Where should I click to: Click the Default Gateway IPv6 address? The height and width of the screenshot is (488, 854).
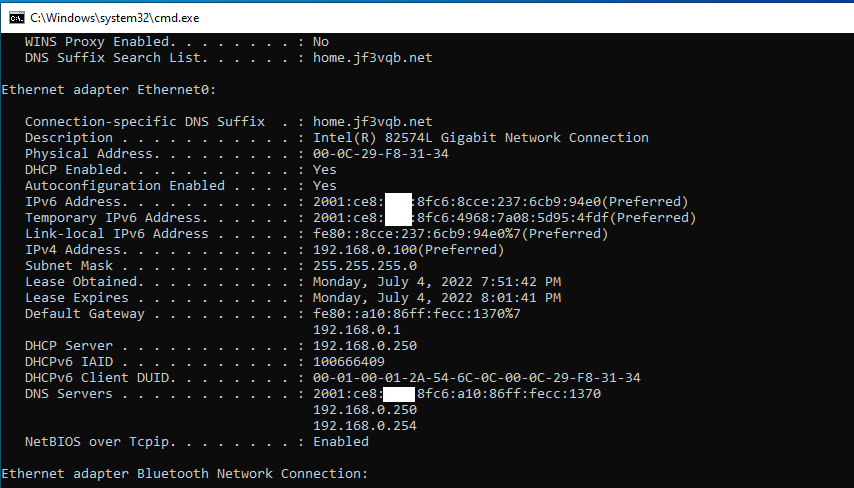tap(417, 314)
